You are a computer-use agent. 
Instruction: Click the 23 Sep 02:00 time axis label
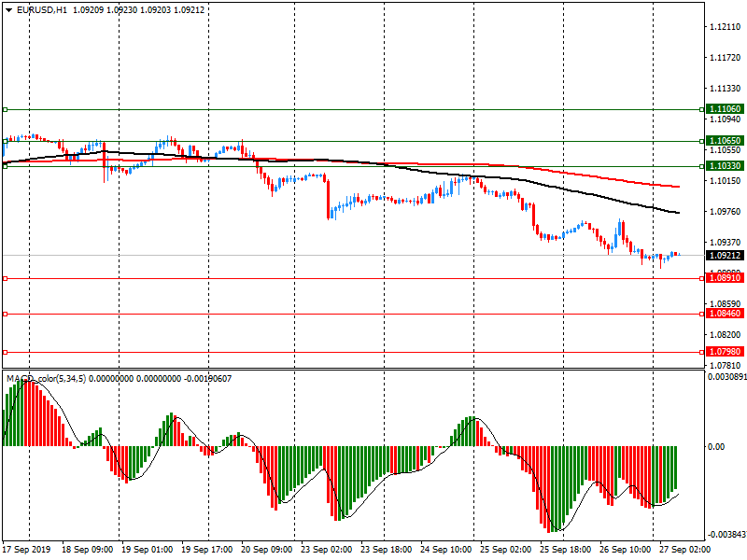326,550
